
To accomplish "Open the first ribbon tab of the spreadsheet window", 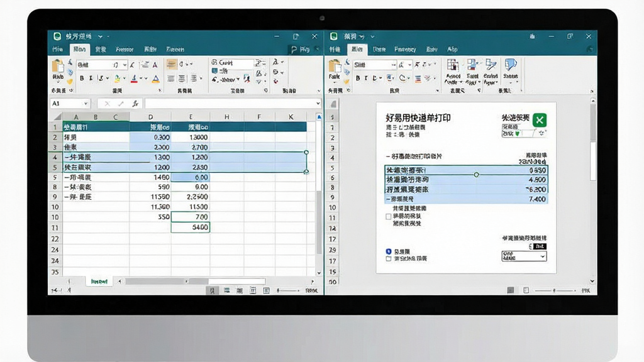I will 57,49.
